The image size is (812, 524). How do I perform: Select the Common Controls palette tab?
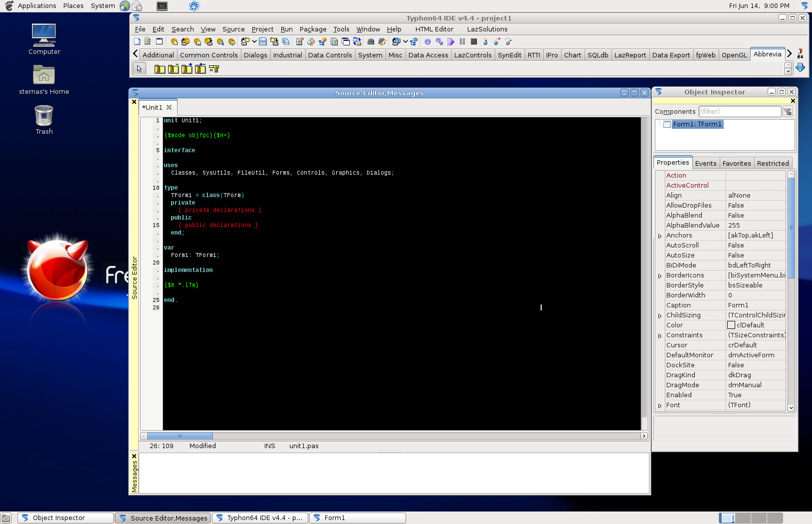tap(208, 55)
